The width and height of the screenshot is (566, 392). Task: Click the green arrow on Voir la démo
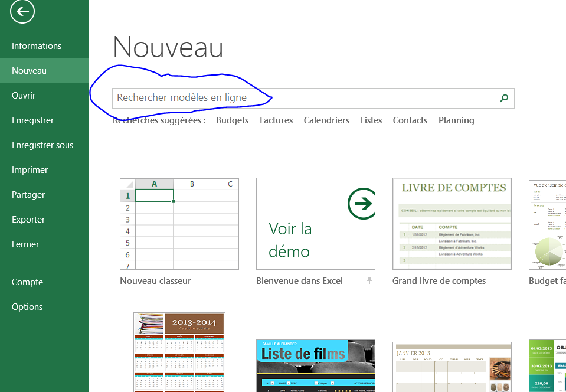[361, 204]
